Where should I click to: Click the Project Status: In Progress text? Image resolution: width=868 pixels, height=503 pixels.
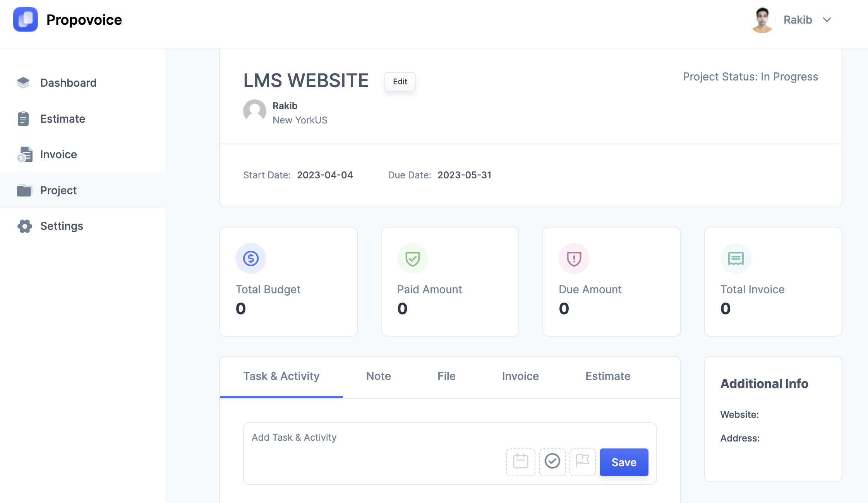750,77
